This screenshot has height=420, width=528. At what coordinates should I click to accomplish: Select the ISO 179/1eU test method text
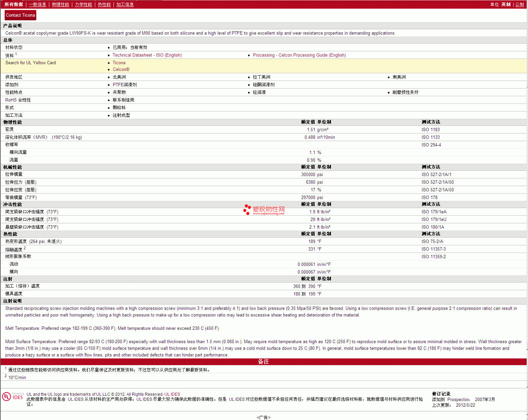pyautogui.click(x=434, y=220)
